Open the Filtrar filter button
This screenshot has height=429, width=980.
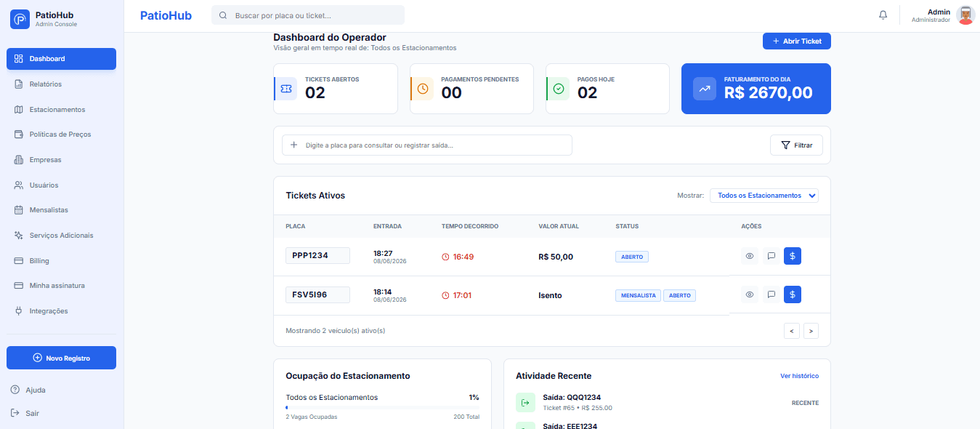(796, 145)
